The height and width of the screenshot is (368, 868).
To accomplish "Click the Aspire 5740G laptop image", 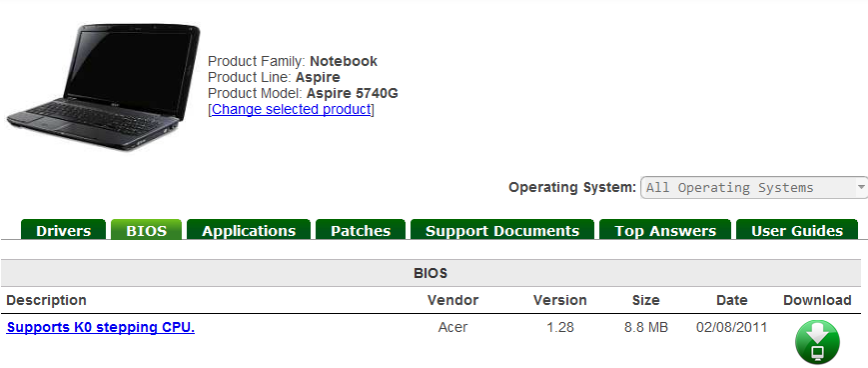I will tap(103, 87).
